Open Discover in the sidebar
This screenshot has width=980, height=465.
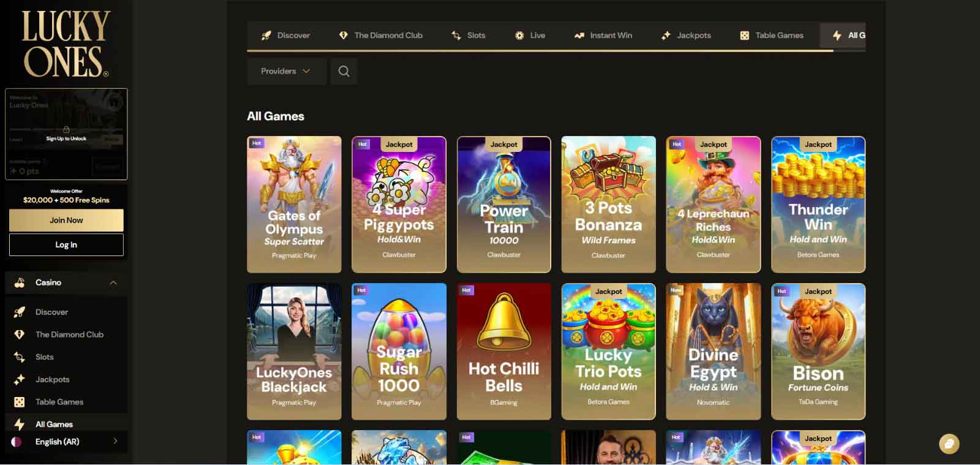coord(66,312)
